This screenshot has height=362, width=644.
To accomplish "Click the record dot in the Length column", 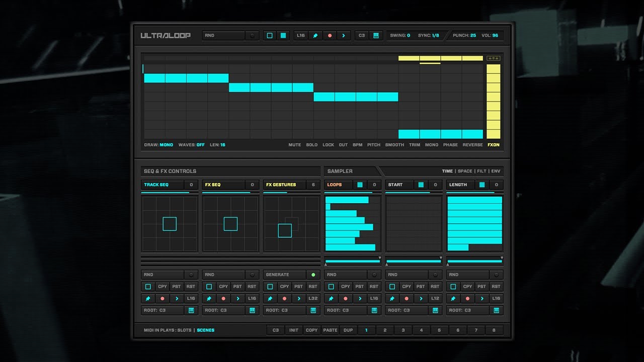I will [x=467, y=298].
